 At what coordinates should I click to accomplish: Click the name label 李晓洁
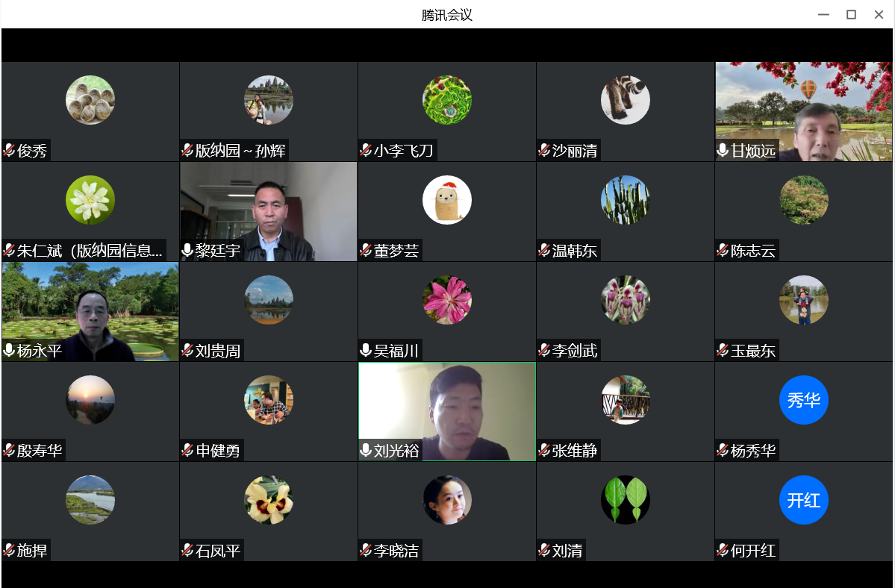(x=396, y=551)
